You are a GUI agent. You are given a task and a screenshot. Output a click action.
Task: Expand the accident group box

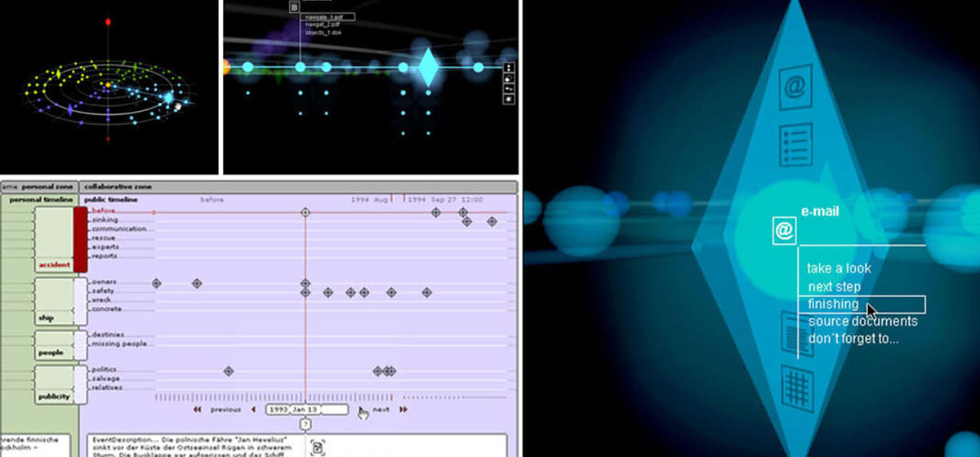click(x=53, y=239)
